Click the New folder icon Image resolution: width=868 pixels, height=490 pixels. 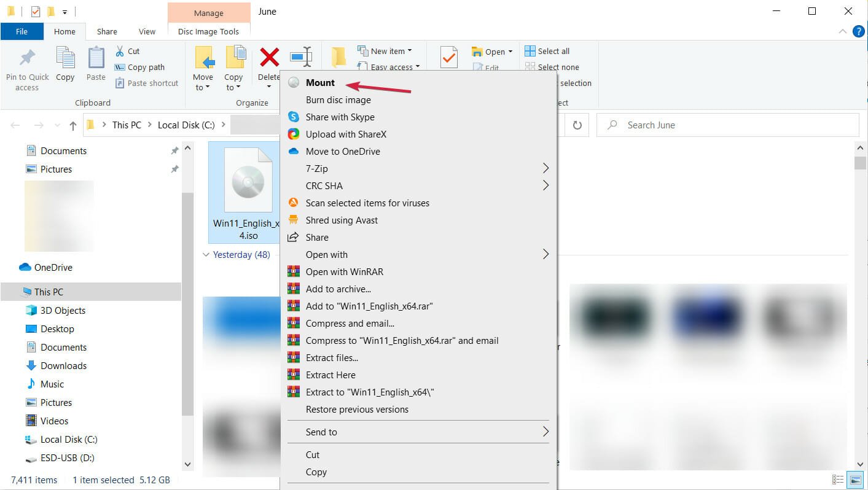click(x=338, y=56)
